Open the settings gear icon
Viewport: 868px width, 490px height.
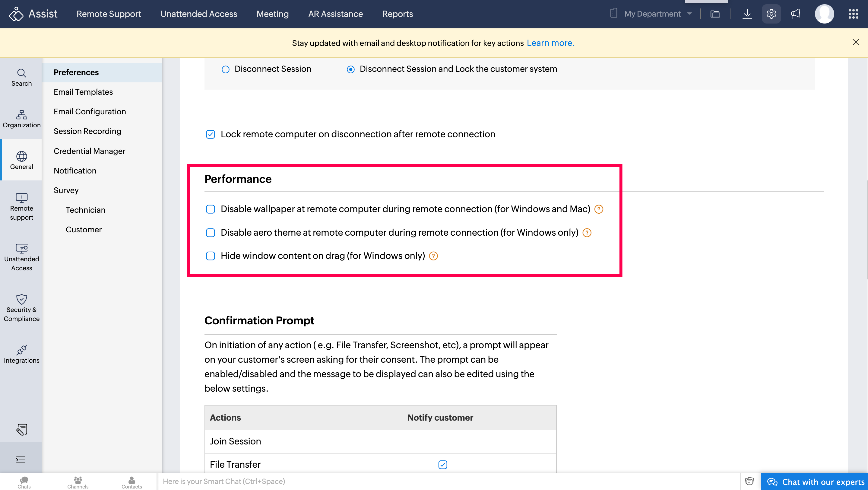tap(771, 14)
